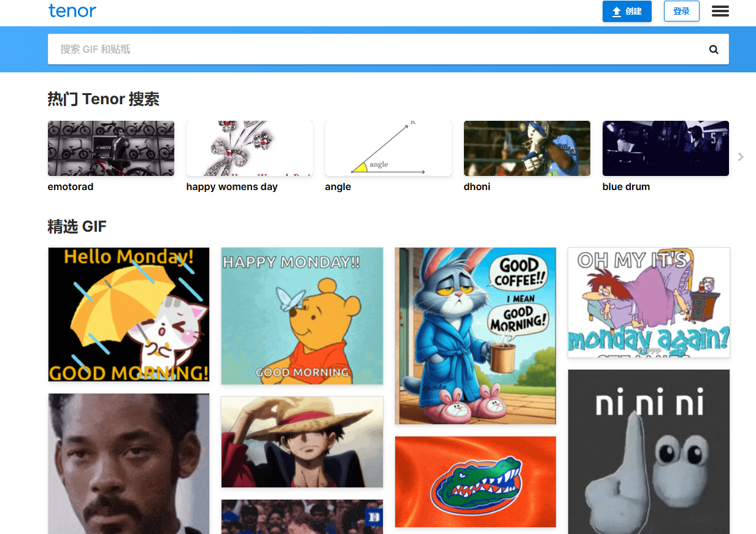Click the 创建 upload button

click(627, 11)
